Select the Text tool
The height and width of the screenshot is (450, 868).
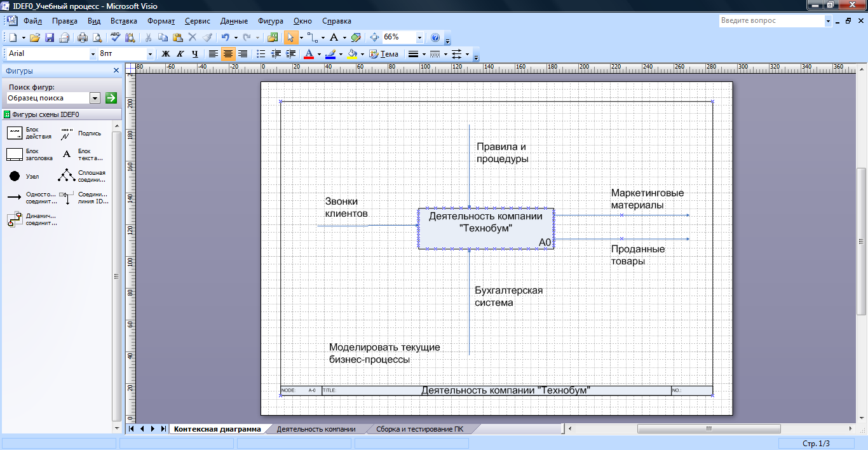(x=334, y=37)
